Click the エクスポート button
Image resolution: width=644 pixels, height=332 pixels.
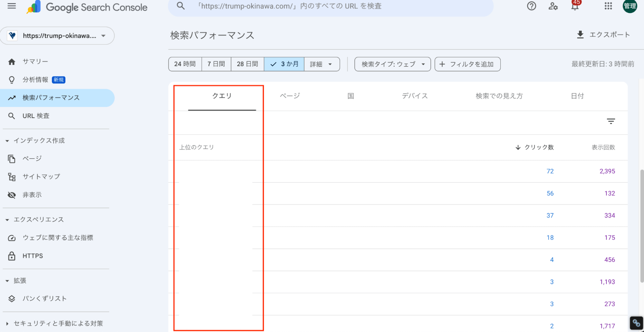(x=603, y=34)
